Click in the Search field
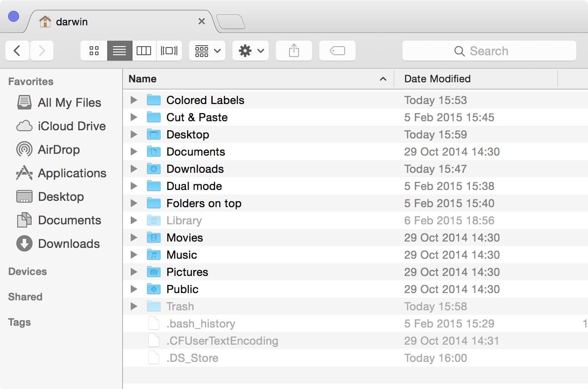Screen dimensions: 588x389 (x=489, y=51)
